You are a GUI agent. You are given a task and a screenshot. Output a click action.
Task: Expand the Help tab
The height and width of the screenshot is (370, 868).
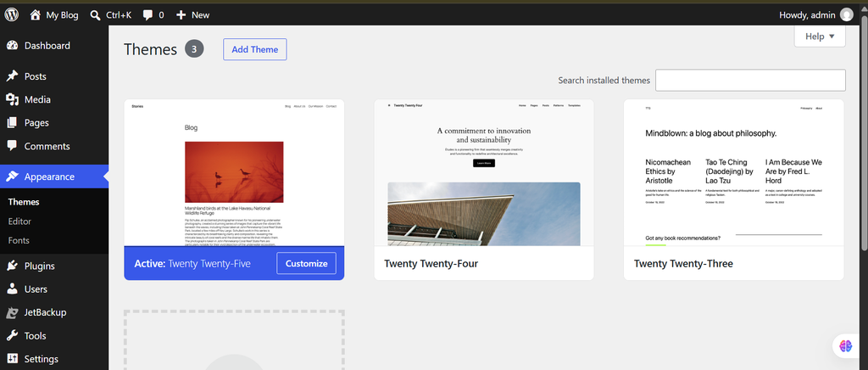820,36
